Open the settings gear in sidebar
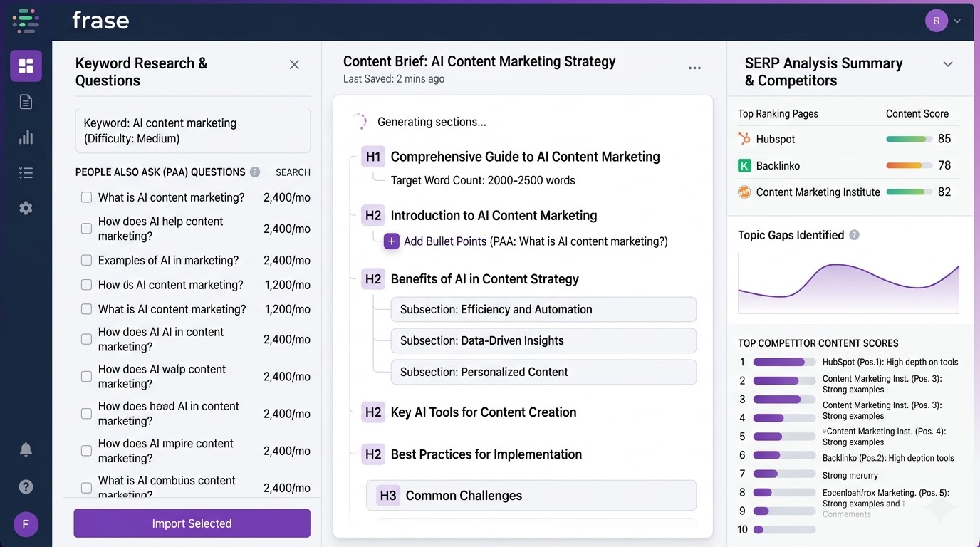The width and height of the screenshot is (980, 547). (26, 208)
